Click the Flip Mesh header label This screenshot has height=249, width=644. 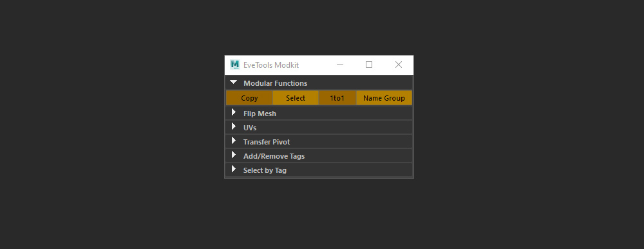(260, 114)
